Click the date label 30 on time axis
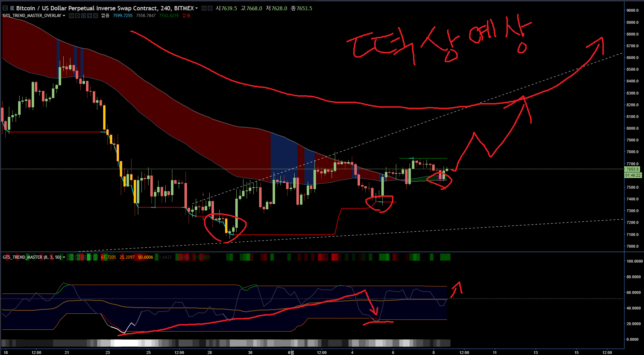This screenshot has width=644, height=355. coord(250,353)
